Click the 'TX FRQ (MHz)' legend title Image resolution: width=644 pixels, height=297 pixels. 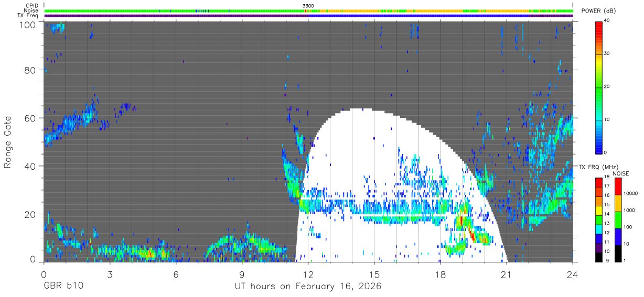599,167
